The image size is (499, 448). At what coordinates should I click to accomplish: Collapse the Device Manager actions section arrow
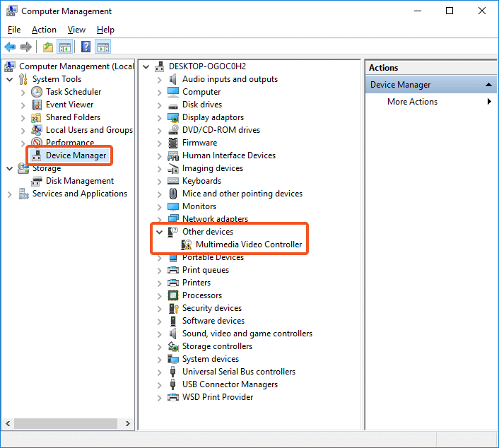click(488, 85)
